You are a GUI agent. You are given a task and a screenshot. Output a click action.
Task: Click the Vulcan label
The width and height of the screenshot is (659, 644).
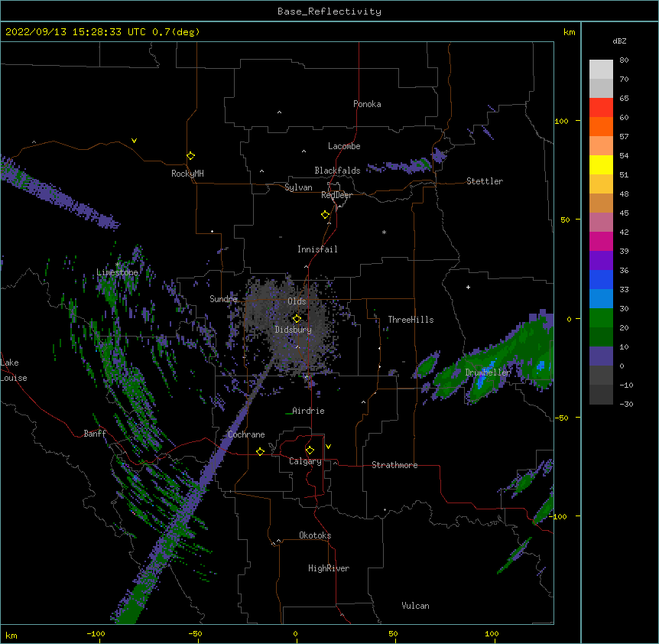click(415, 606)
